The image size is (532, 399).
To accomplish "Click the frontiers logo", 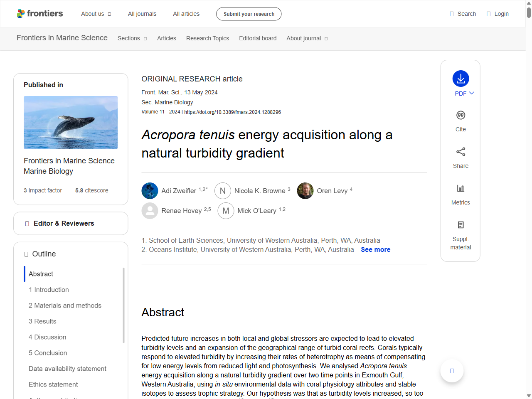I will tap(40, 13).
